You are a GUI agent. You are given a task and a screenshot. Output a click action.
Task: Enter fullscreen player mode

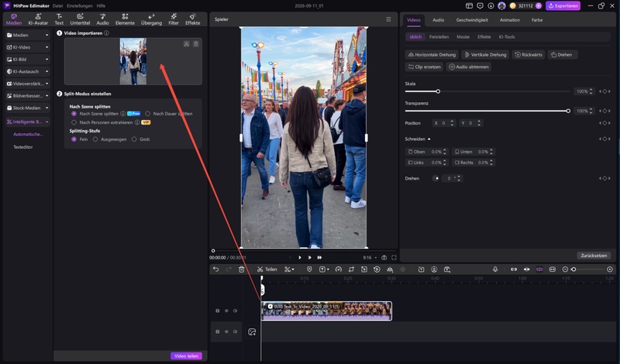pos(394,257)
